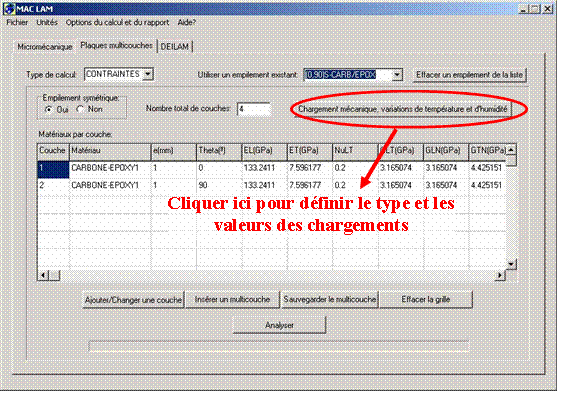Image resolution: width=576 pixels, height=397 pixels.
Task: Click the progress bar below Analyser
Action: (x=279, y=347)
